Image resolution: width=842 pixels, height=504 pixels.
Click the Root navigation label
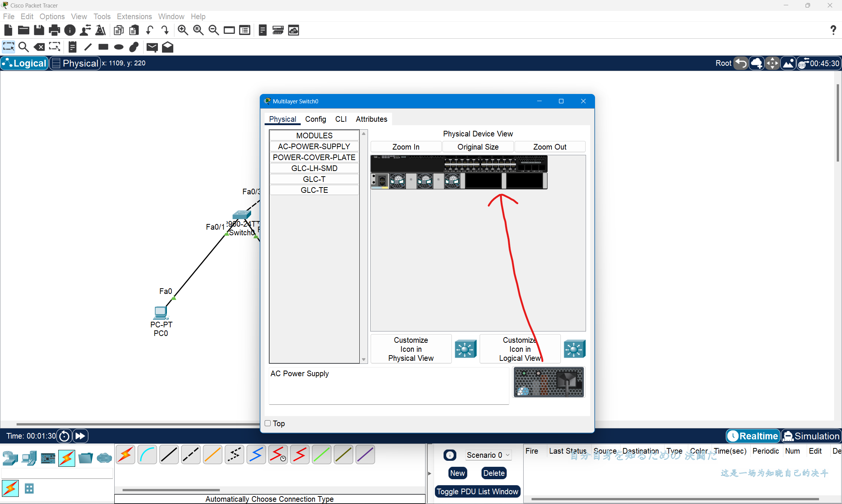[x=724, y=63]
